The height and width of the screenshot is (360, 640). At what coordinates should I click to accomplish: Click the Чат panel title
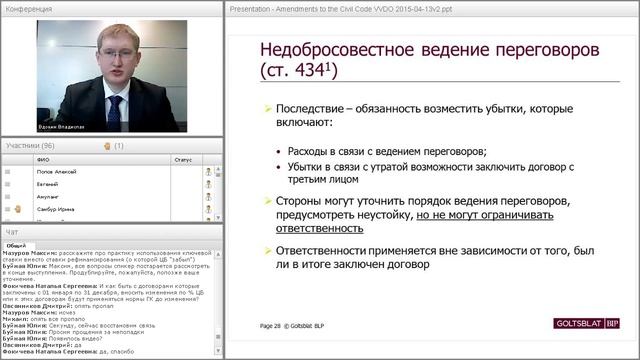click(11, 232)
